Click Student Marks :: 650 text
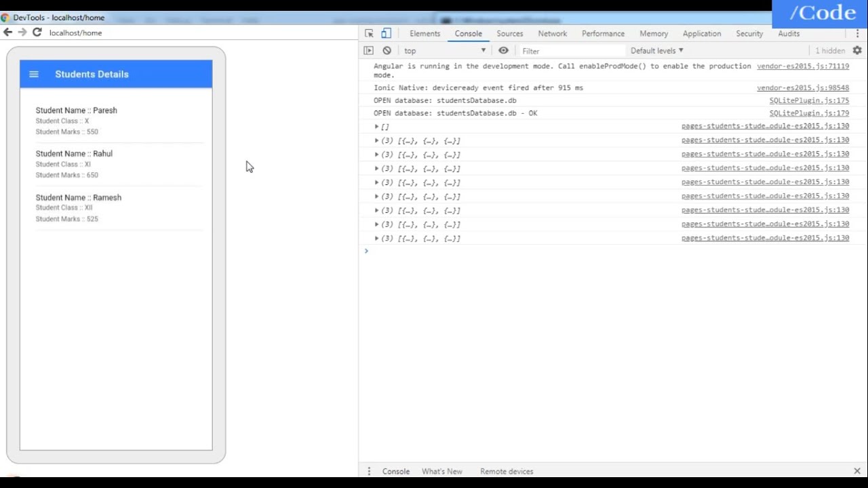Image resolution: width=868 pixels, height=488 pixels. click(66, 176)
